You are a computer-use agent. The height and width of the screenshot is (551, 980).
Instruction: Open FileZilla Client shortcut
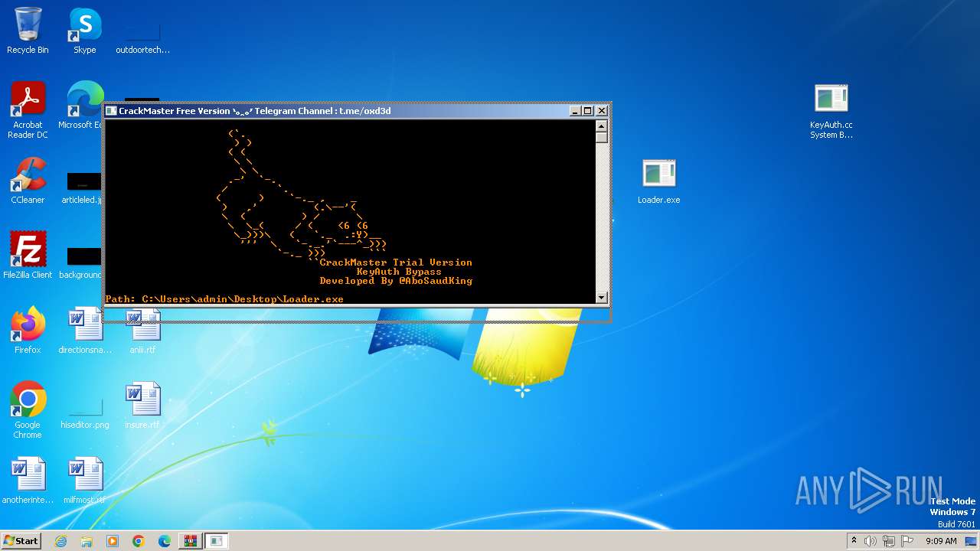click(x=28, y=256)
